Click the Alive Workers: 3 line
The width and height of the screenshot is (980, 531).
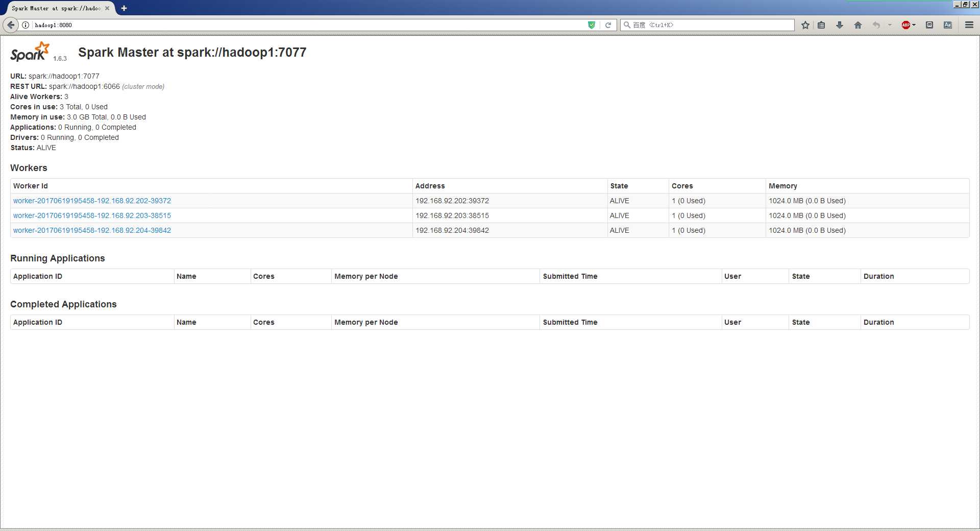pos(39,96)
